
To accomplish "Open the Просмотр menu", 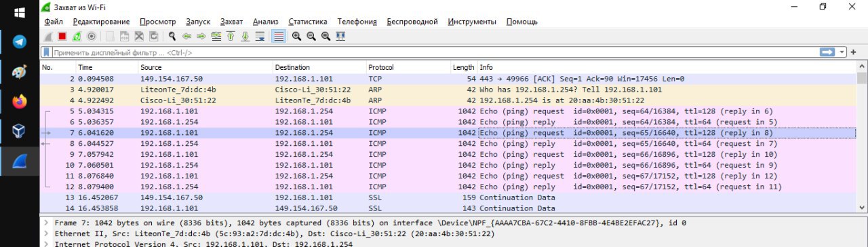I will click(157, 22).
